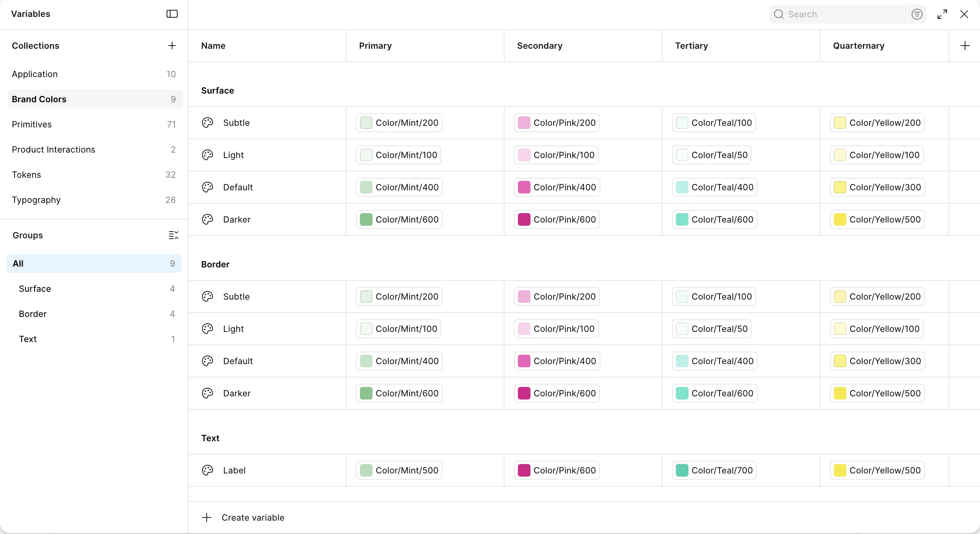Image resolution: width=980 pixels, height=534 pixels.
Task: Open Surface Default Tertiary Color/Teal/400 swatch
Action: [682, 187]
